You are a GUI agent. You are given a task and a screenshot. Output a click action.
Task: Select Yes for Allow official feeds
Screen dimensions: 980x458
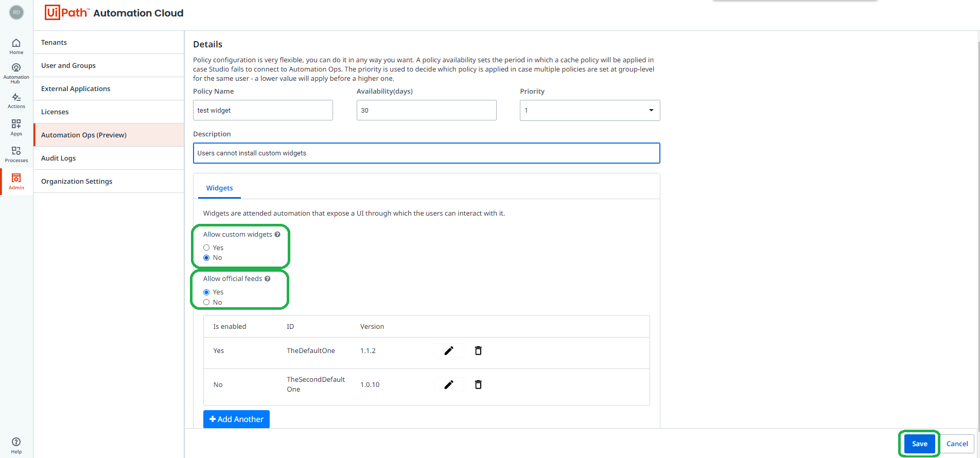tap(206, 292)
